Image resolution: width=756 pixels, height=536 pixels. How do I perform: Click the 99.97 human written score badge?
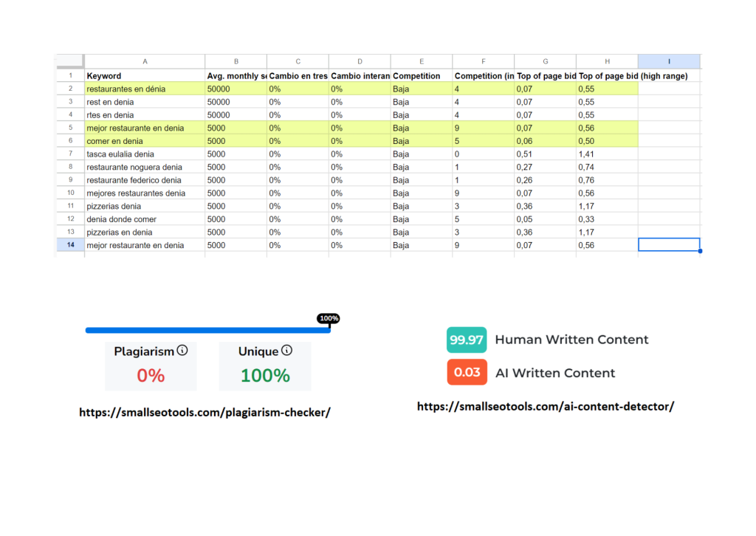tap(467, 340)
